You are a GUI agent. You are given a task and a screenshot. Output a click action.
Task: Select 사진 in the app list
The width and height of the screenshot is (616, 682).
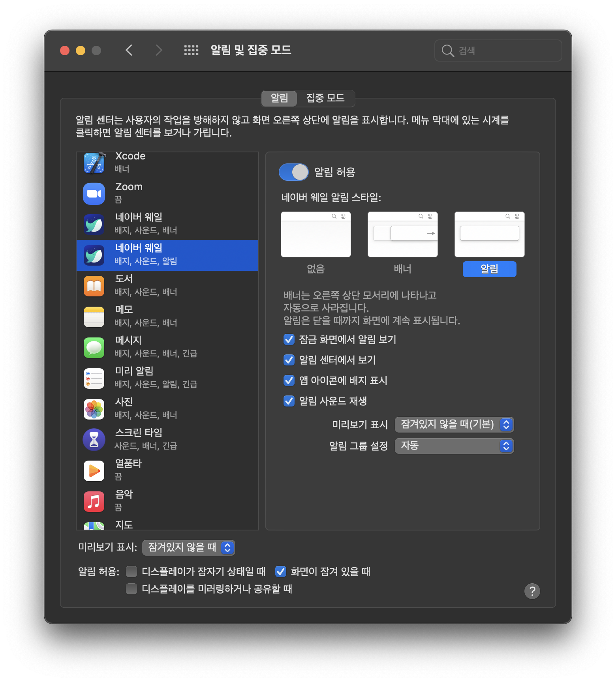click(167, 409)
